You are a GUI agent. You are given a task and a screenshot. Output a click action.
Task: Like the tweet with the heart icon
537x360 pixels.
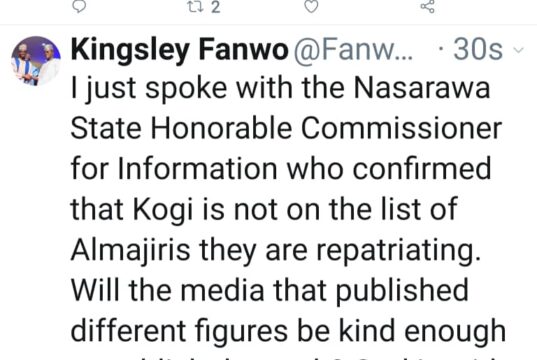(x=311, y=6)
